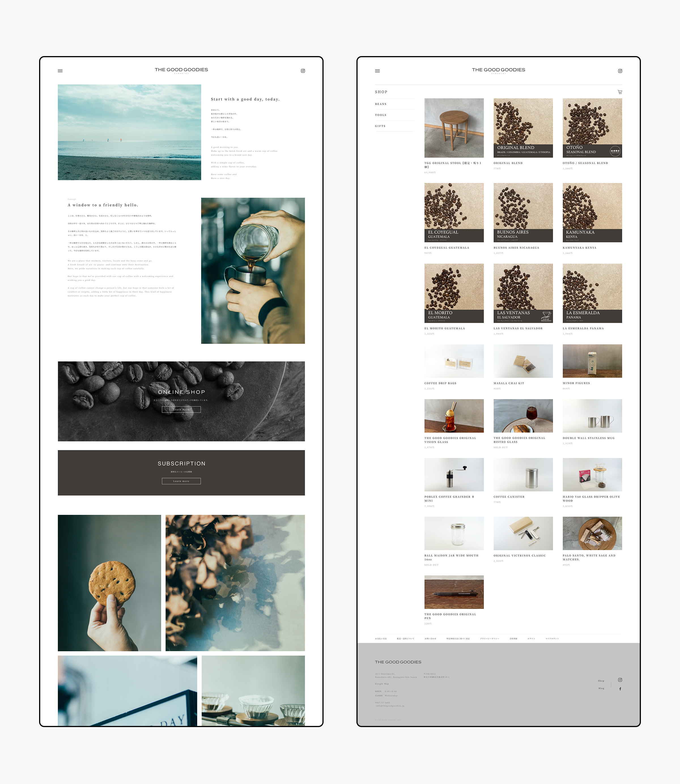
Task: Open the Google Map link in footer
Action: point(382,684)
